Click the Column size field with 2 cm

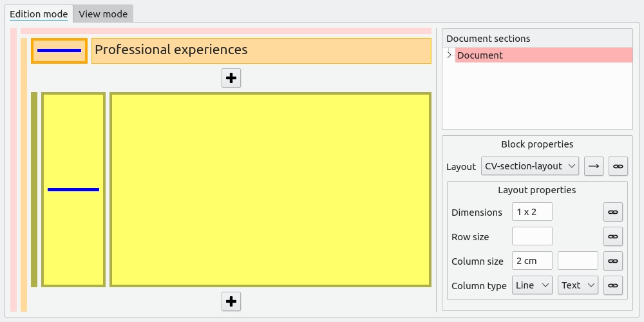pos(533,261)
